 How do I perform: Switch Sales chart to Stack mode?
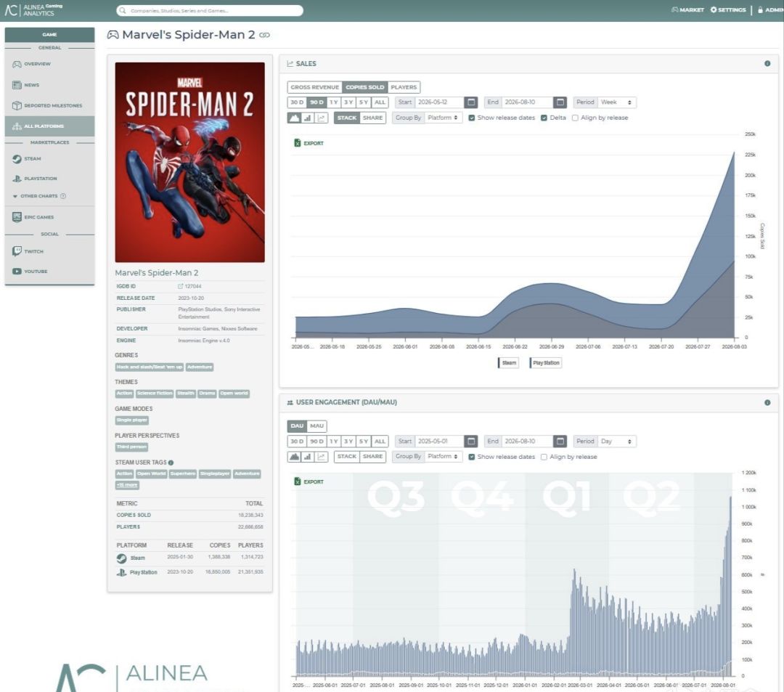click(x=346, y=118)
